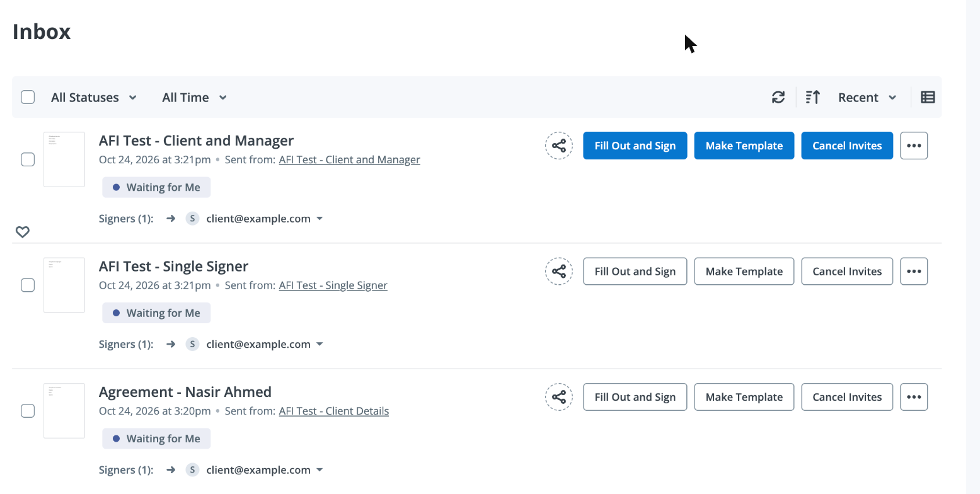The image size is (980, 494).
Task: Open the All Statuses filter dropdown
Action: tap(94, 97)
